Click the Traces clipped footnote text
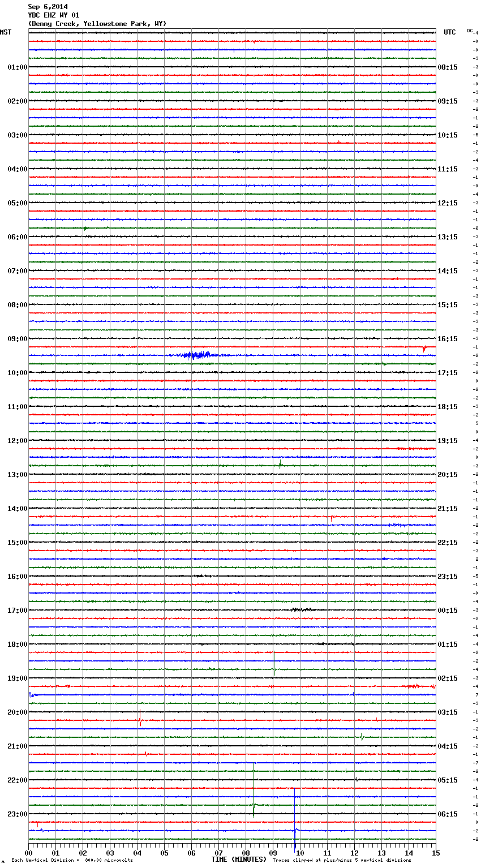Image resolution: width=481 pixels, height=868 pixels. click(x=342, y=860)
